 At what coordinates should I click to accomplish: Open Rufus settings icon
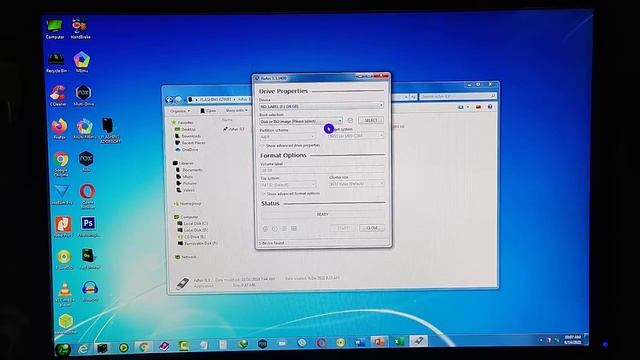(x=284, y=229)
